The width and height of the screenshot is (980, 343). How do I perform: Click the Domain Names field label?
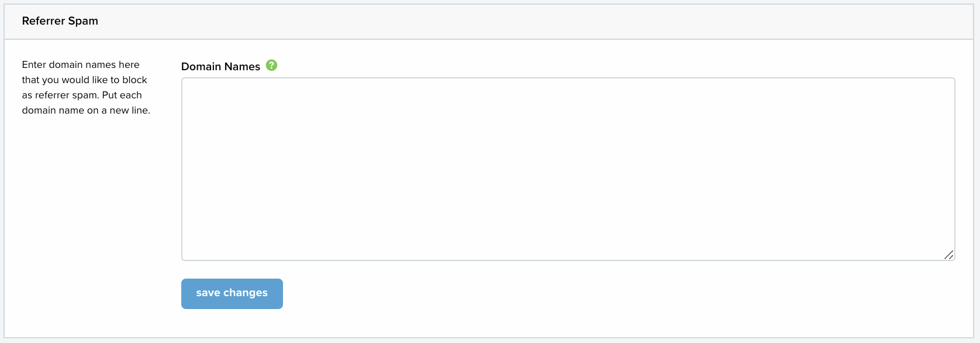[x=220, y=67]
